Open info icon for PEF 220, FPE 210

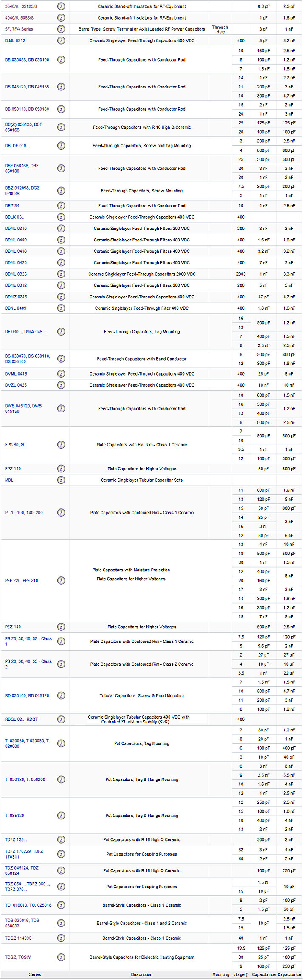pos(61,581)
